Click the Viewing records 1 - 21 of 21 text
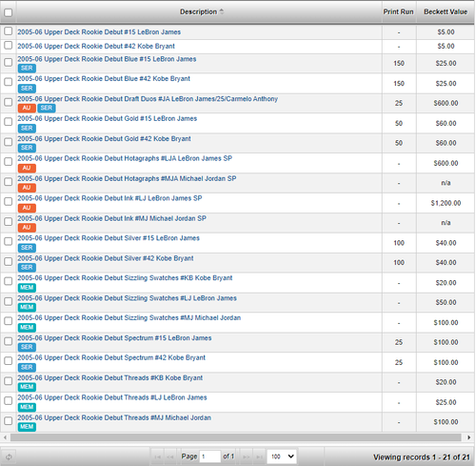Image resolution: width=476 pixels, height=466 pixels. pos(422,457)
